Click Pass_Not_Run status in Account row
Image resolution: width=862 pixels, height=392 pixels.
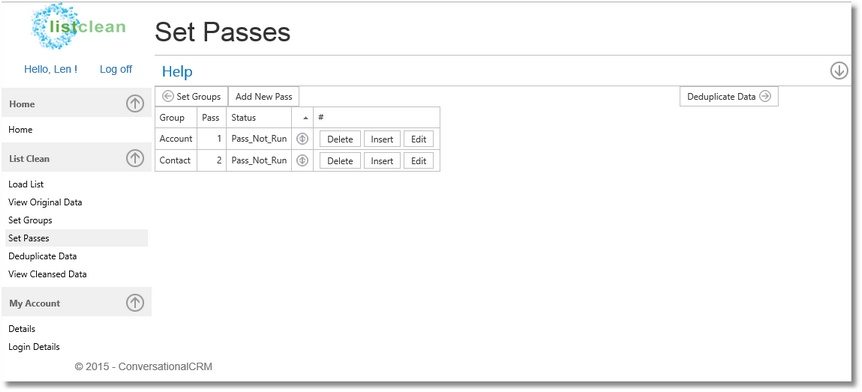coord(259,139)
